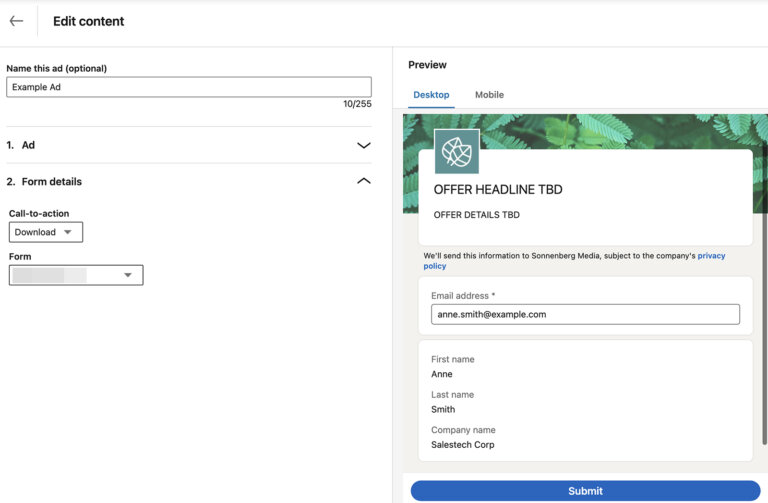This screenshot has height=503, width=768.
Task: Click the Name this ad text field
Action: click(188, 87)
